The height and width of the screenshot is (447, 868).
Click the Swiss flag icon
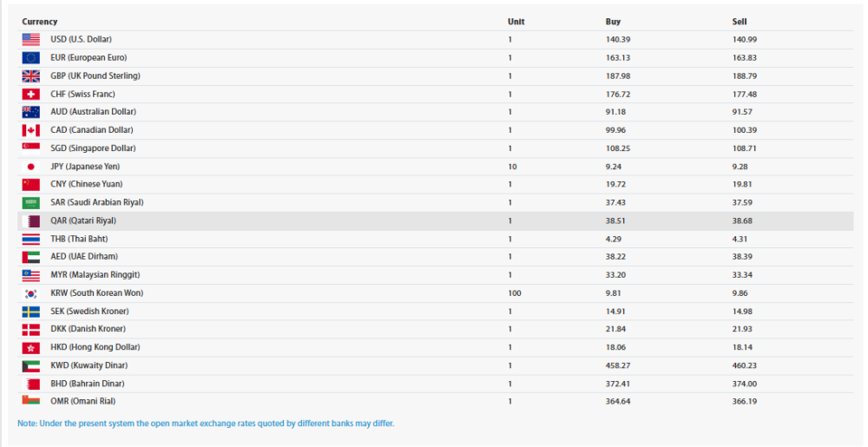30,94
